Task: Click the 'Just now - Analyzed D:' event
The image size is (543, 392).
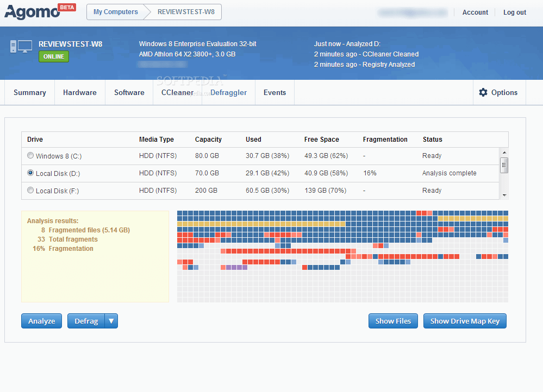Action: pyautogui.click(x=347, y=44)
